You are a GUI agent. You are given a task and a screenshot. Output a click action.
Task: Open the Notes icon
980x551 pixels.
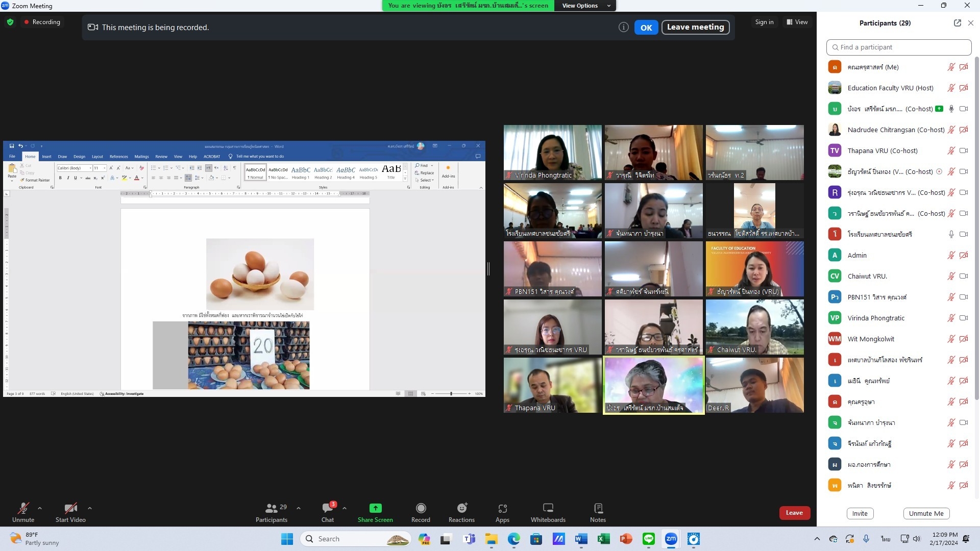(x=598, y=508)
